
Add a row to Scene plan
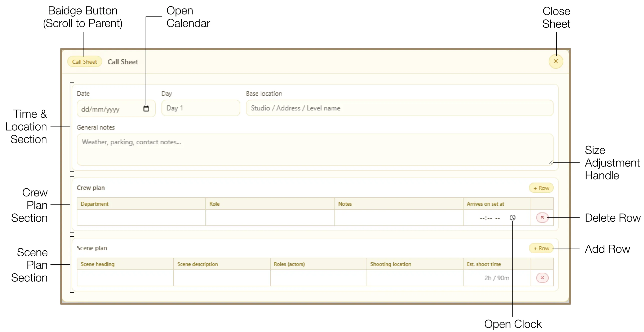tap(541, 248)
